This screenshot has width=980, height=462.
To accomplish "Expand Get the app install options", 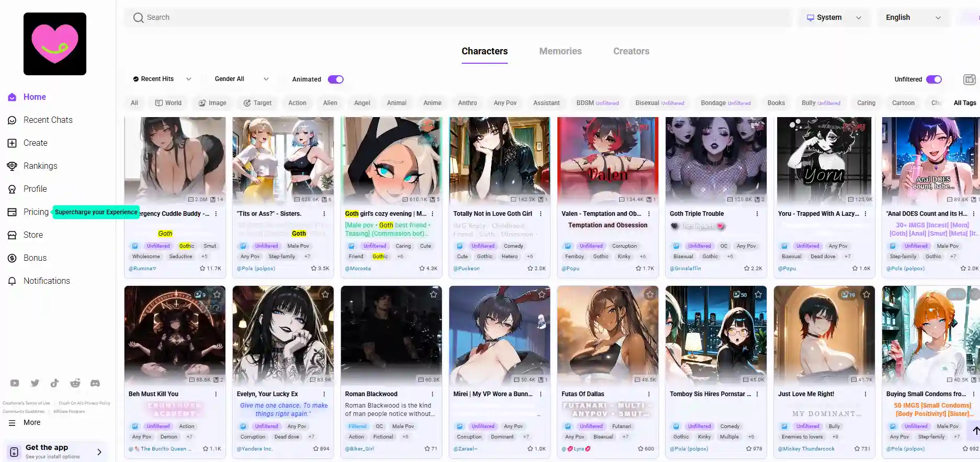I will click(55, 452).
